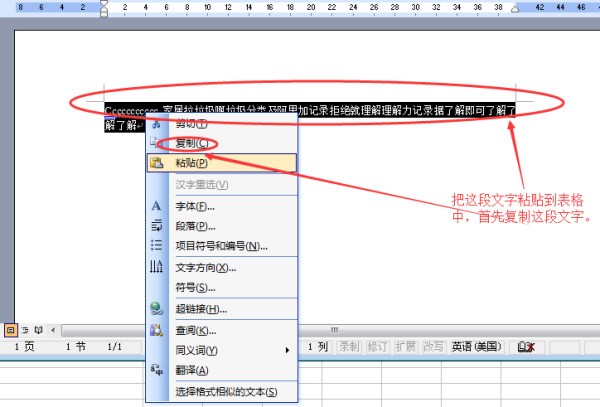Select text with similar formatting (选择格式相似的文本)
The height and width of the screenshot is (407, 600).
(x=226, y=391)
